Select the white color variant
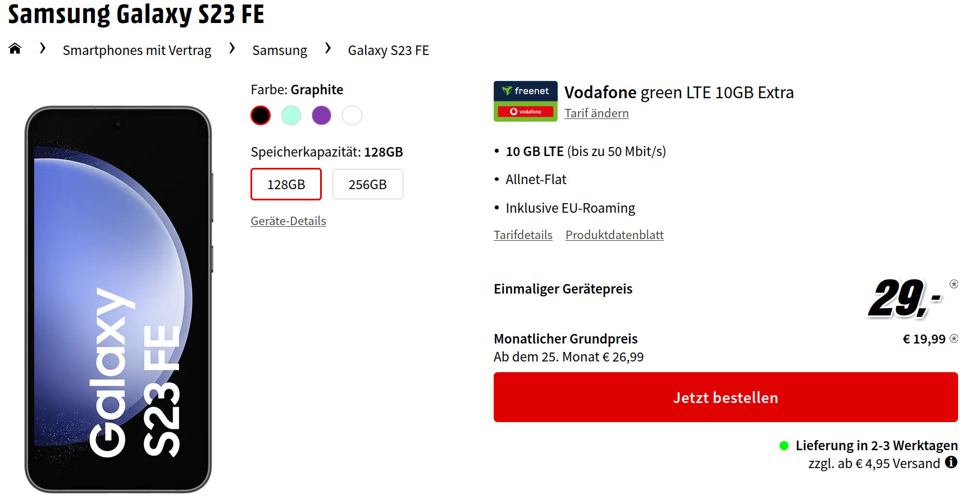980x499 pixels. coord(352,115)
